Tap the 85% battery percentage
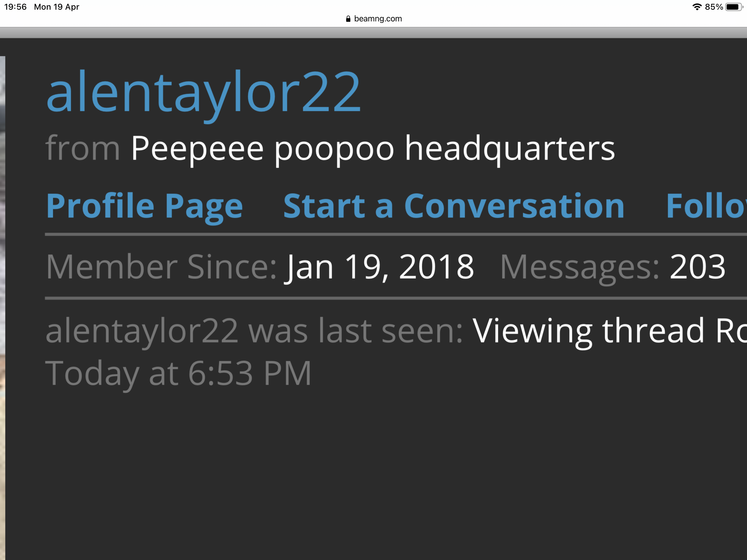The height and width of the screenshot is (560, 747). click(714, 7)
